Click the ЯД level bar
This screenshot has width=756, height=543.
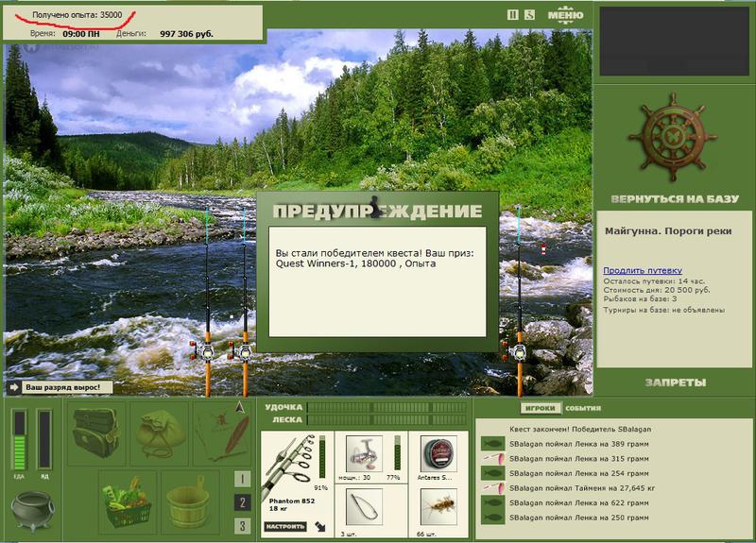point(44,440)
